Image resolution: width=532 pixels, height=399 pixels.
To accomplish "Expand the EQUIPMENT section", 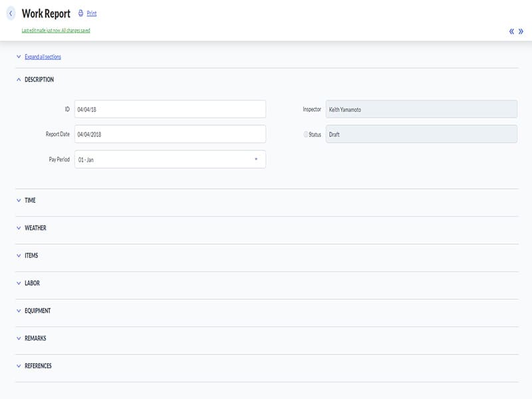I will [37, 311].
